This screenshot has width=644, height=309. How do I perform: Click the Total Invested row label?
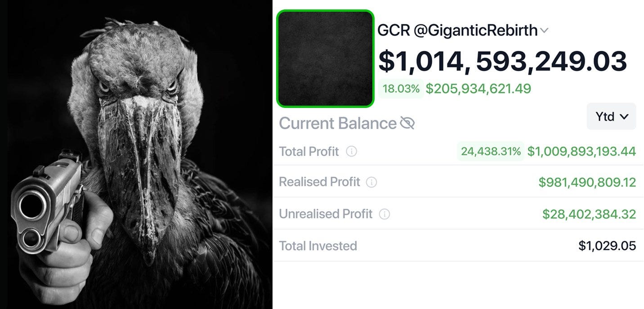click(x=318, y=246)
